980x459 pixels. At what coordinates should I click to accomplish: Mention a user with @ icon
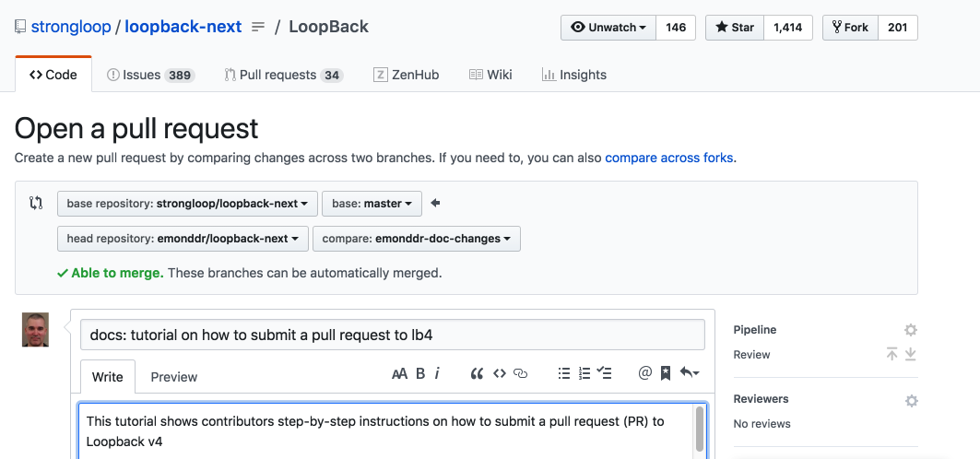pos(644,373)
